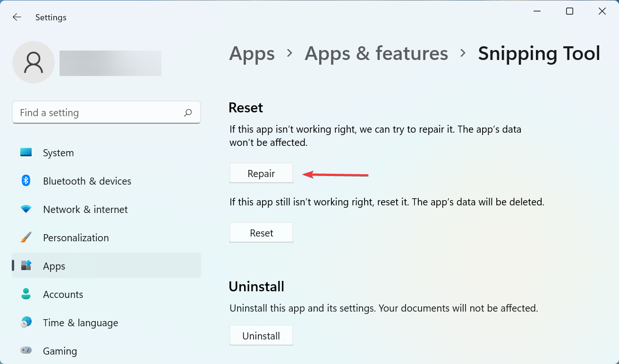This screenshot has height=364, width=619.
Task: Repair the Snipping Tool app
Action: pyautogui.click(x=261, y=173)
